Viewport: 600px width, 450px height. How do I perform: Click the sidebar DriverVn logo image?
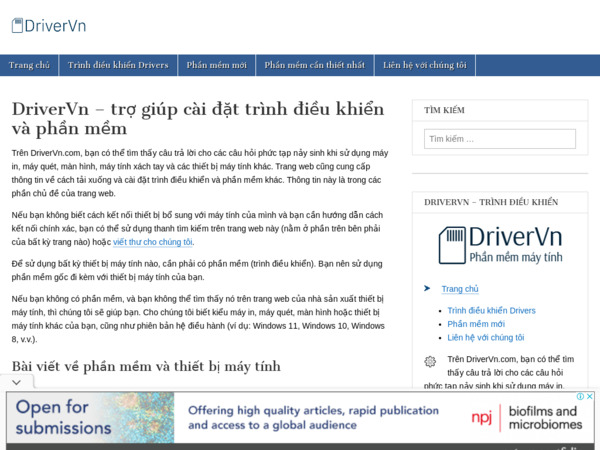pyautogui.click(x=500, y=245)
